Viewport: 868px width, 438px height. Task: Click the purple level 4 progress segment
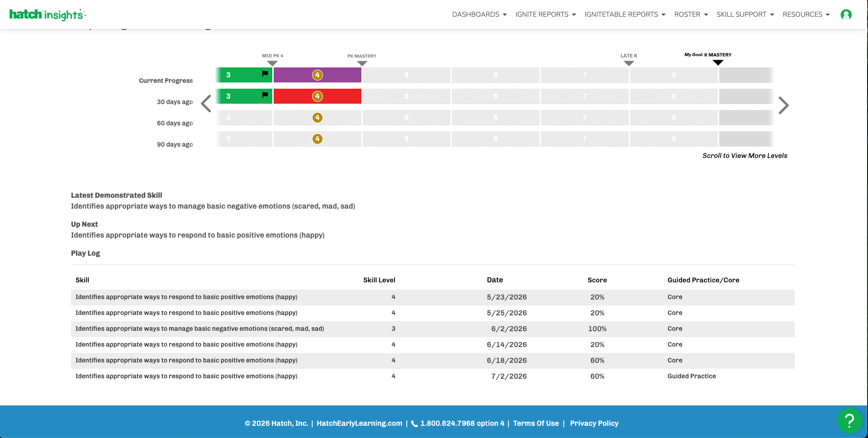[318, 75]
